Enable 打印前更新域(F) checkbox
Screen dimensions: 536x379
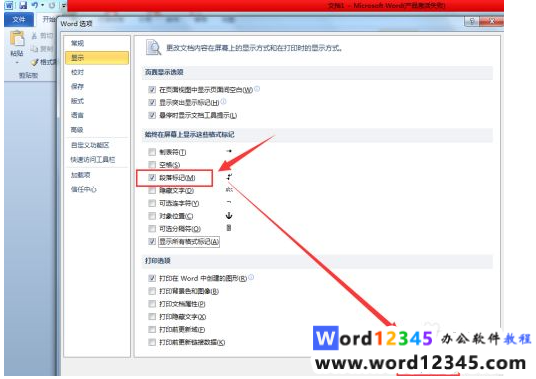152,329
